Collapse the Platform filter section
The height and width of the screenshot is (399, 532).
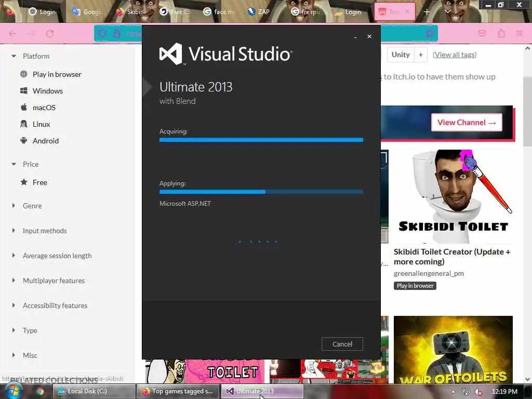(x=14, y=56)
